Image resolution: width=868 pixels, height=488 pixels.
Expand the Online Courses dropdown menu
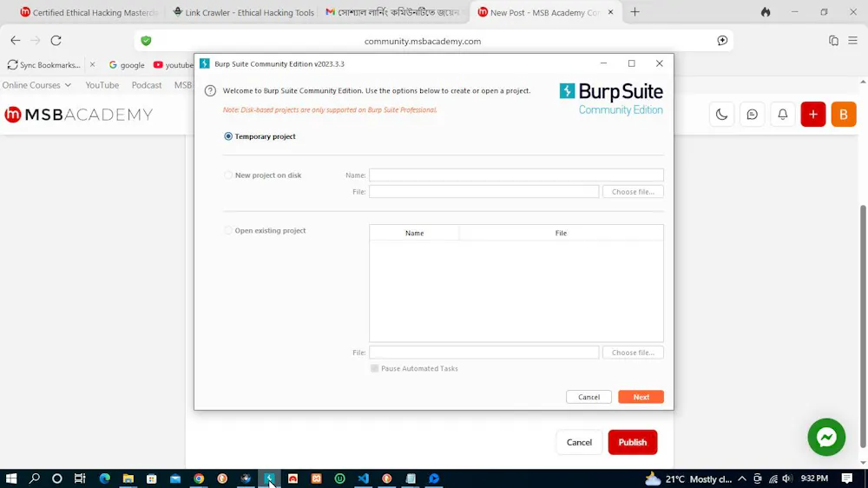coord(36,85)
